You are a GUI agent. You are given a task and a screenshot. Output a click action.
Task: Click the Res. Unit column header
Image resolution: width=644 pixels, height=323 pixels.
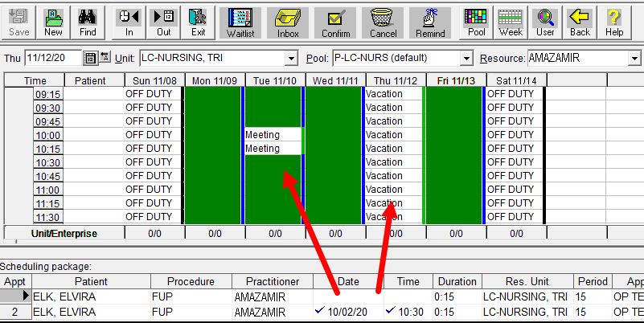coord(527,281)
